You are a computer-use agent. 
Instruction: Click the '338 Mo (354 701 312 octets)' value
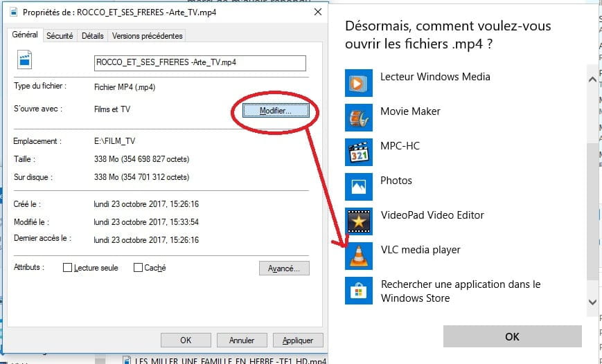[142, 177]
